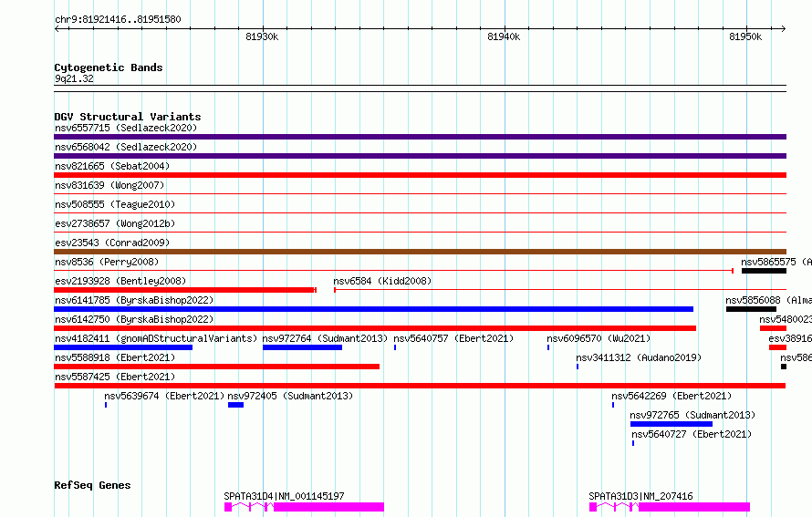This screenshot has width=812, height=517.
Task: Click the purple bar under nsv6557715
Action: [x=420, y=137]
